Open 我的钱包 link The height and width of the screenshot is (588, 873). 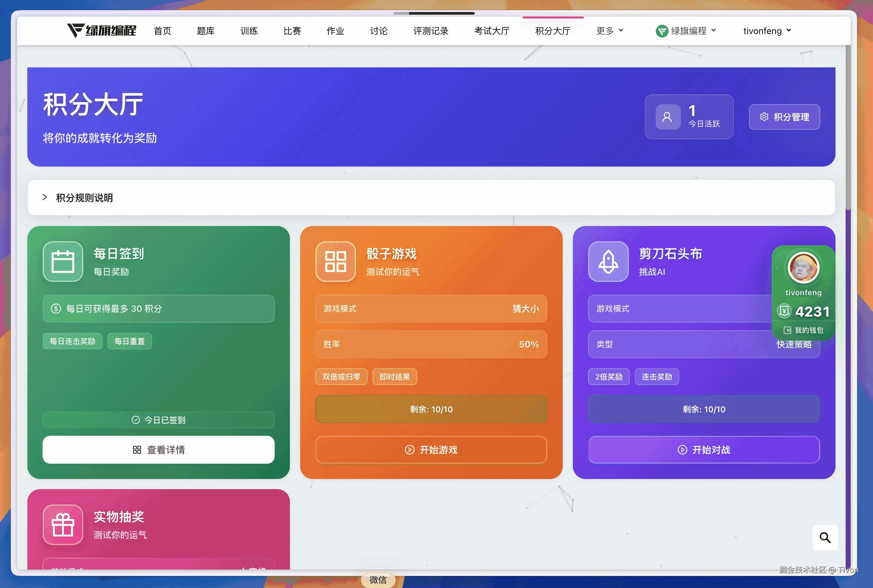(x=803, y=330)
